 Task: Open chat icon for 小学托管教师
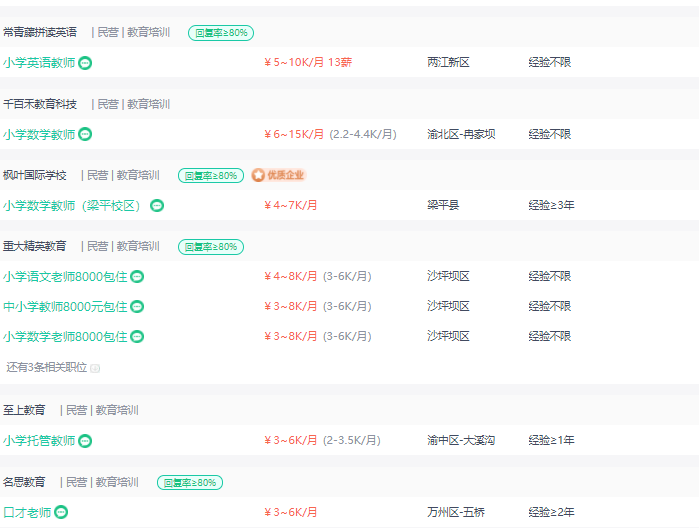[85, 441]
